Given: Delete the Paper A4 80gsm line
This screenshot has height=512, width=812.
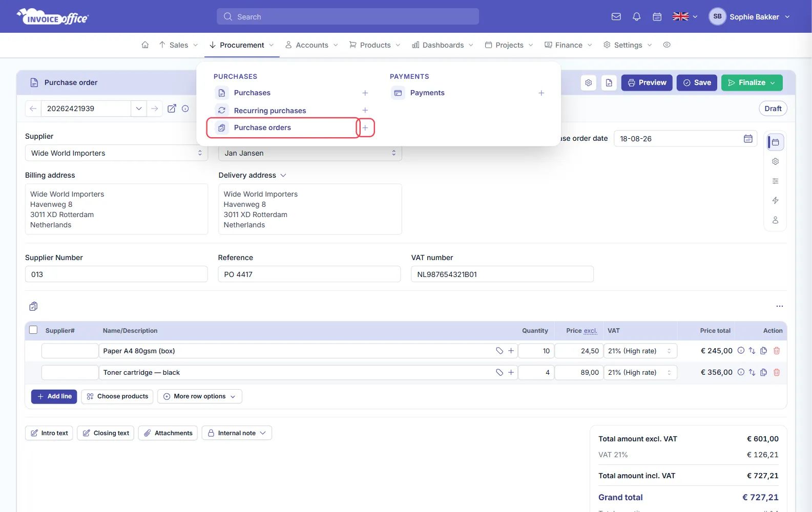Looking at the screenshot, I should [776, 351].
